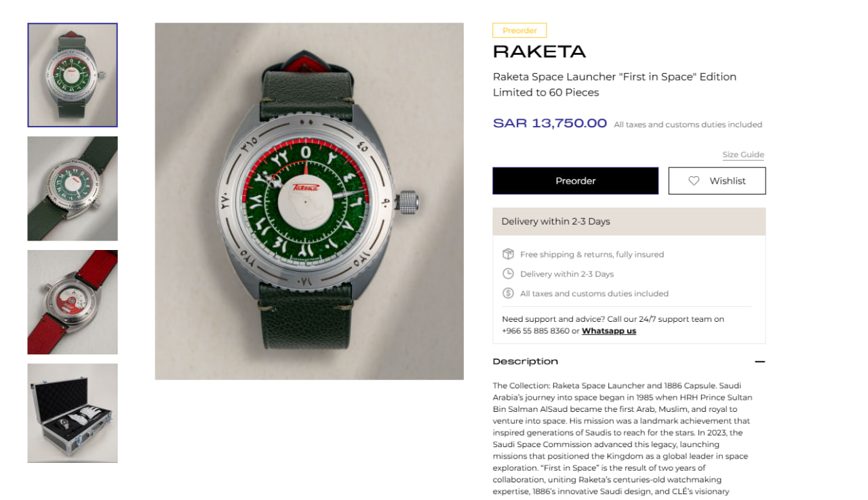Collapse the Description section minus icon

pos(759,362)
